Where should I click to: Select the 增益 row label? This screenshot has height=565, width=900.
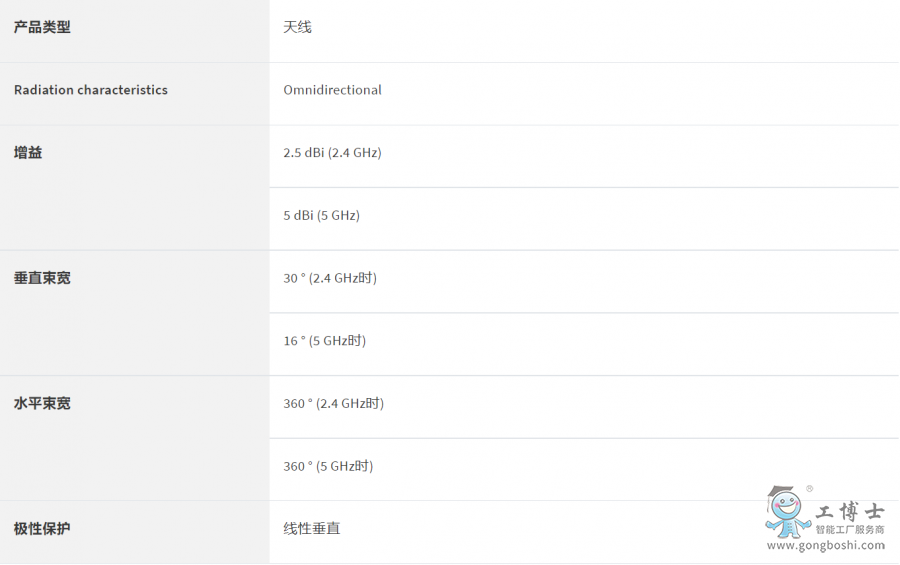28,153
